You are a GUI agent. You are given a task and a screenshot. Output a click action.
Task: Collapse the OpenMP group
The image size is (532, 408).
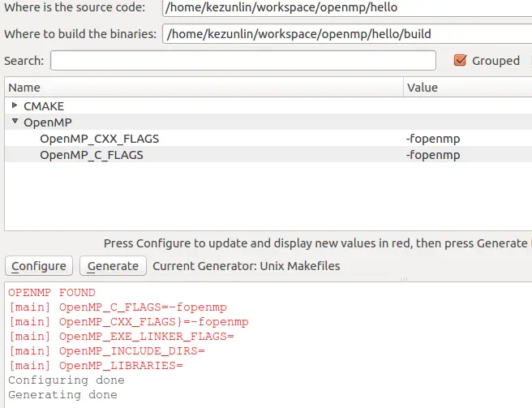15,121
